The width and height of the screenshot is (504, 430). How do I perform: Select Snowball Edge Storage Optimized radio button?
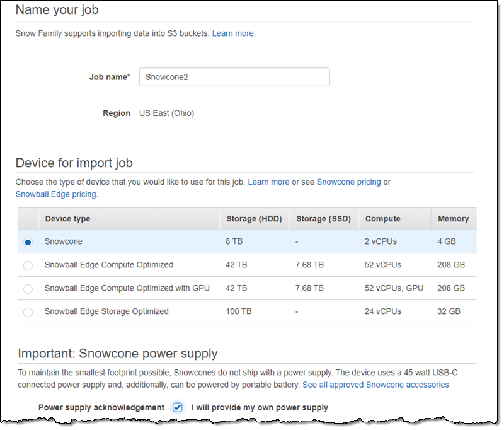(x=28, y=312)
